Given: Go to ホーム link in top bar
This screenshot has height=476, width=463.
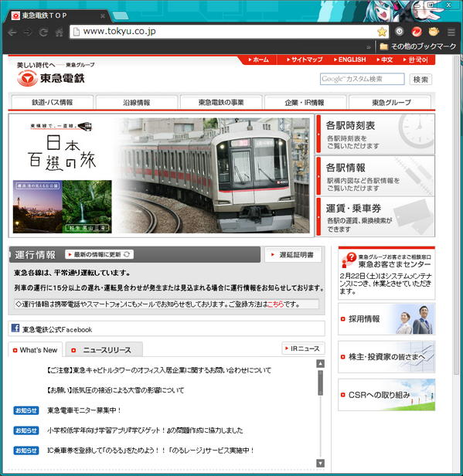Looking at the screenshot, I should tap(259, 59).
